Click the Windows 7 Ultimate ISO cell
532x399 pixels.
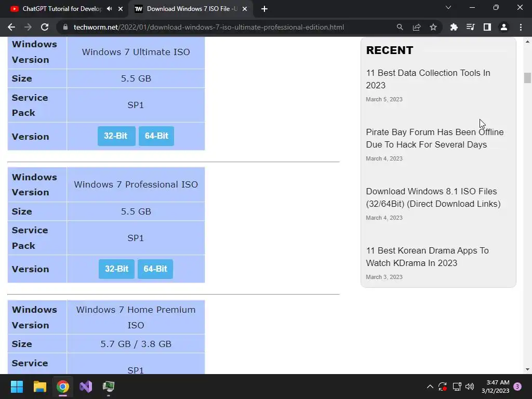[x=136, y=52]
